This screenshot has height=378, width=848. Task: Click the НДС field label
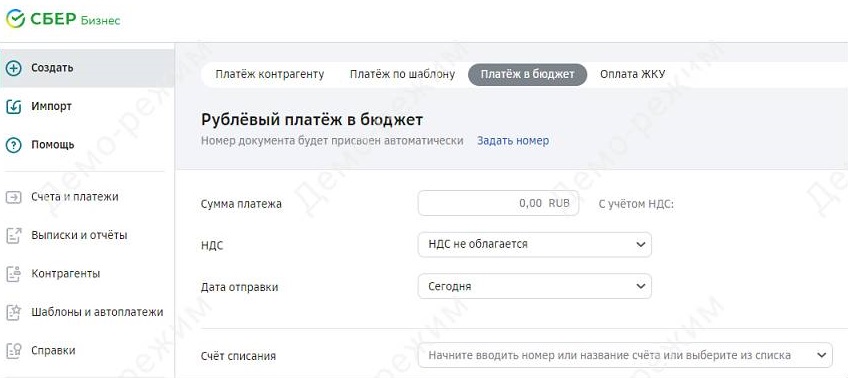pyautogui.click(x=212, y=246)
